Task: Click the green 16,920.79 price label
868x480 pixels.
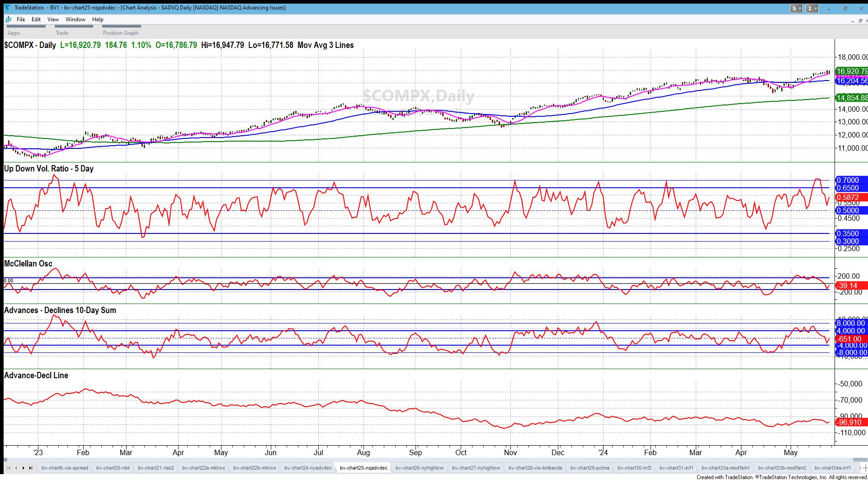Action: 851,71
